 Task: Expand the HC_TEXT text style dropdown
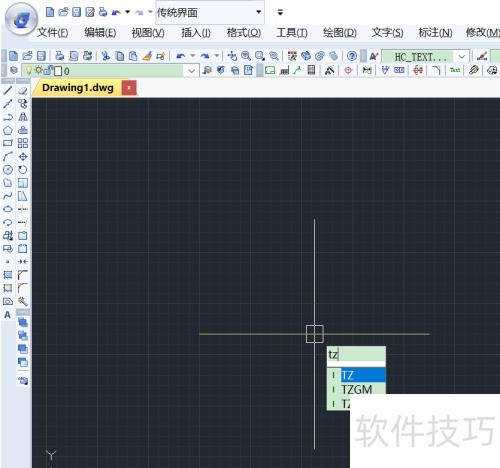[462, 57]
